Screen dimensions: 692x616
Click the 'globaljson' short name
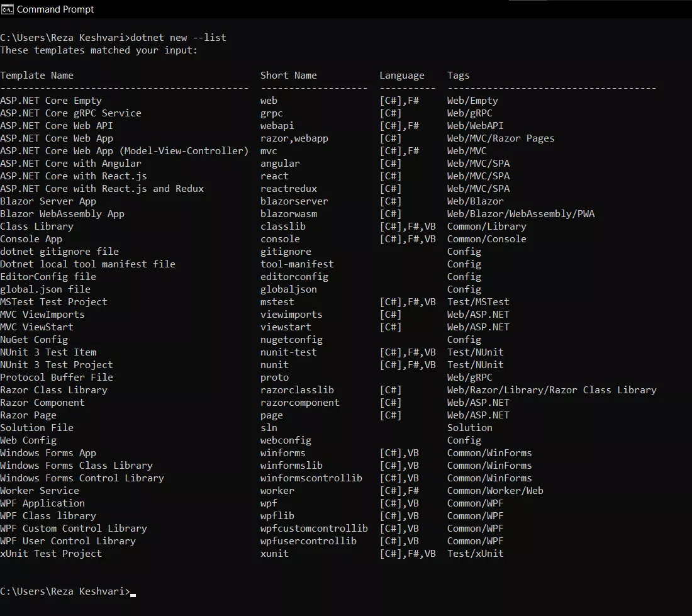pos(289,289)
